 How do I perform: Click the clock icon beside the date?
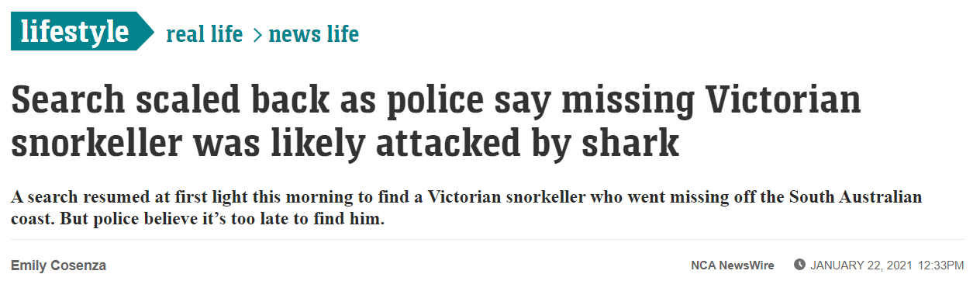click(799, 265)
